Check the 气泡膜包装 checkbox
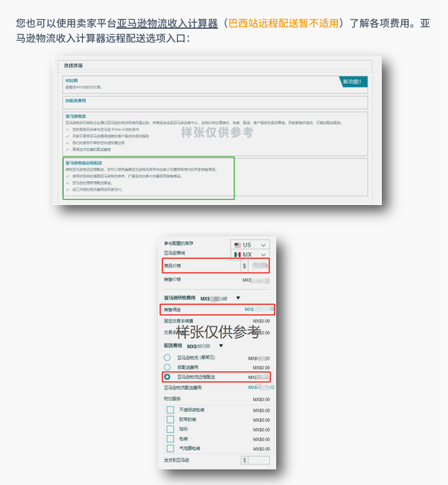This screenshot has width=448, height=485. [171, 448]
